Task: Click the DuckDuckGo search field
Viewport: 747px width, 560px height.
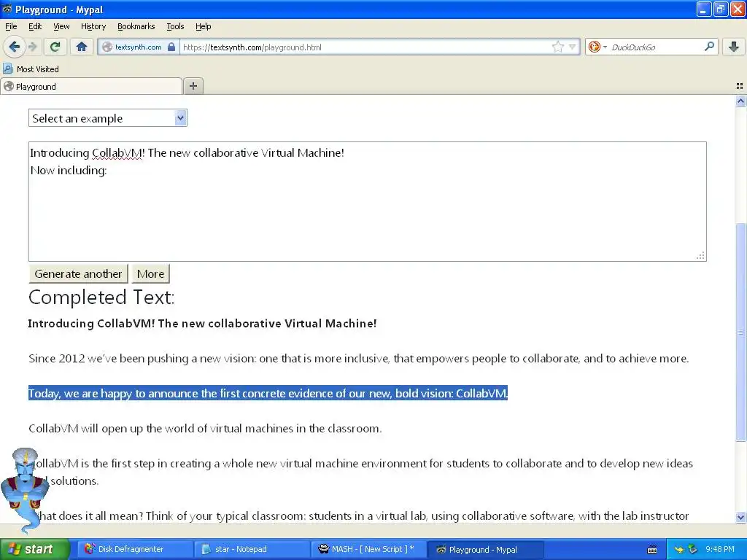Action: click(655, 47)
